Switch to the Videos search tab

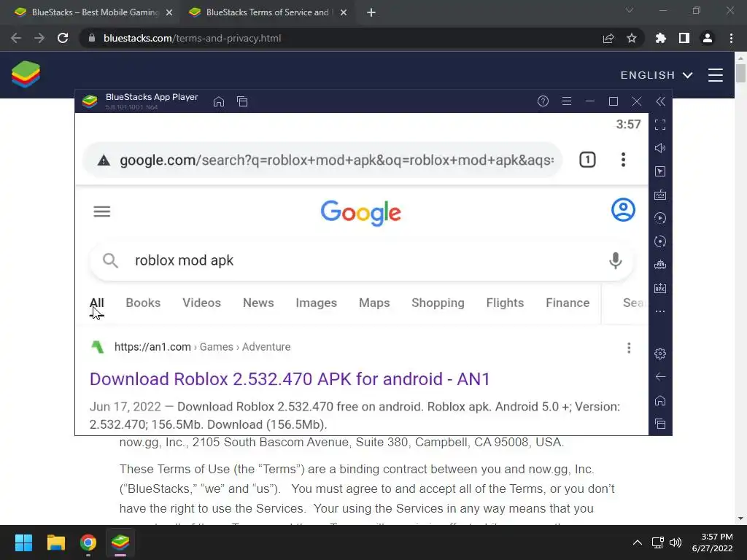[201, 303]
